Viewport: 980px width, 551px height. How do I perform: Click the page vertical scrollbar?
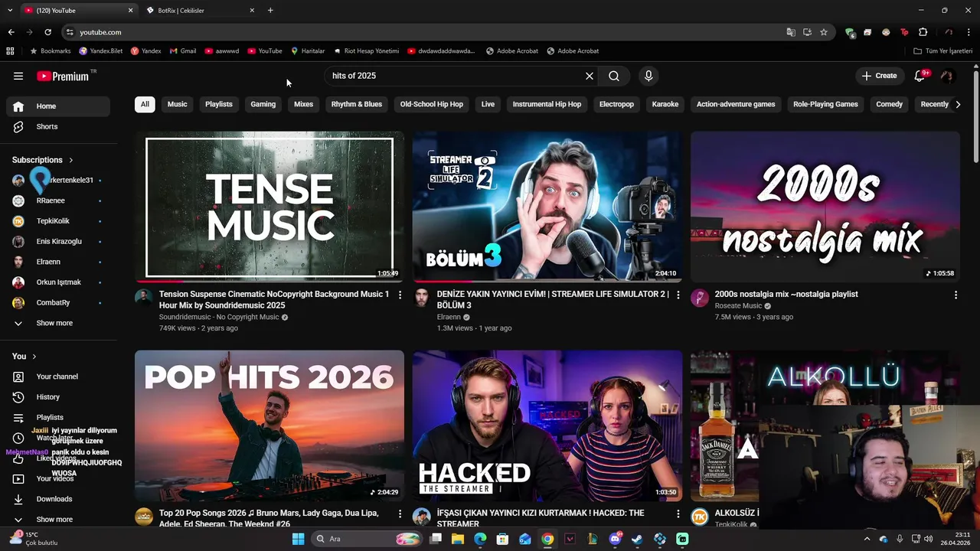pyautogui.click(x=975, y=115)
